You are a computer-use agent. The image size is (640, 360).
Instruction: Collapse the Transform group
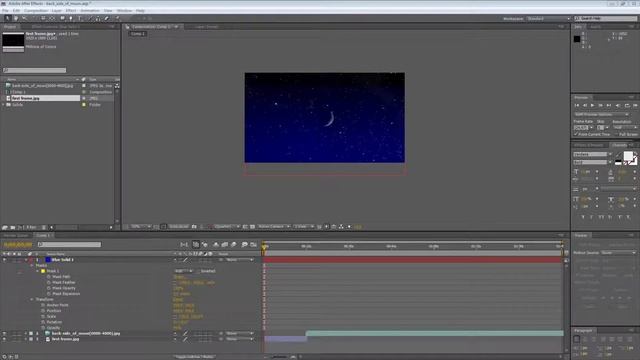(x=32, y=300)
